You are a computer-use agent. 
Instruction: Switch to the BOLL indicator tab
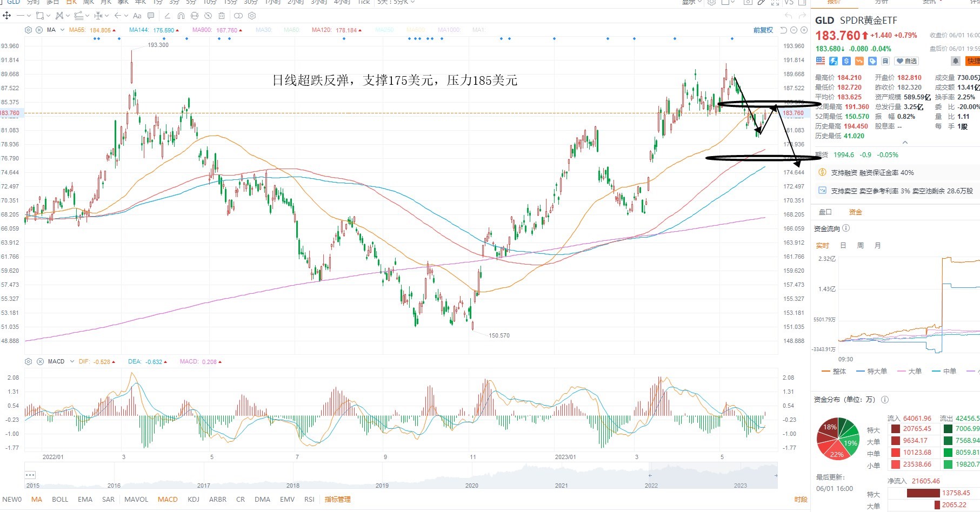point(60,500)
